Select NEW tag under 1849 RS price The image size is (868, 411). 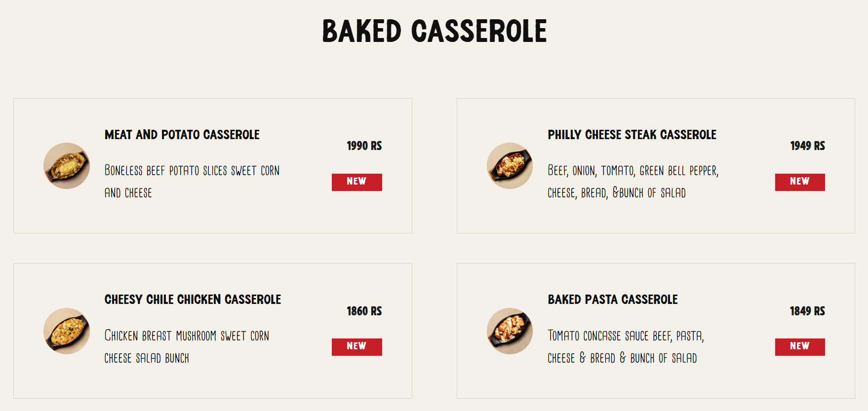coord(800,347)
